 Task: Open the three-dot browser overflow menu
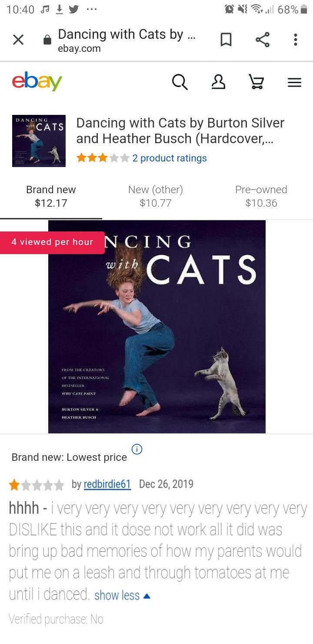[x=296, y=40]
